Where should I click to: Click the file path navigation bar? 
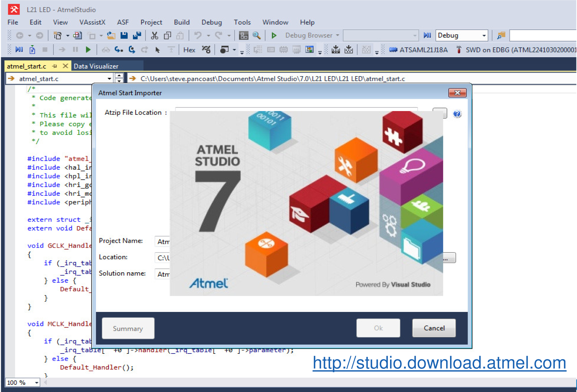[x=352, y=79]
